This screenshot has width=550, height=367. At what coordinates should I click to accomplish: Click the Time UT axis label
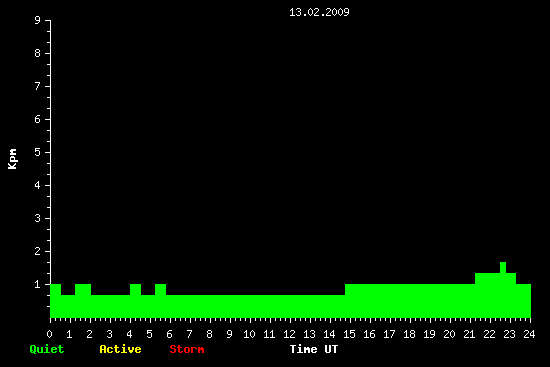314,349
